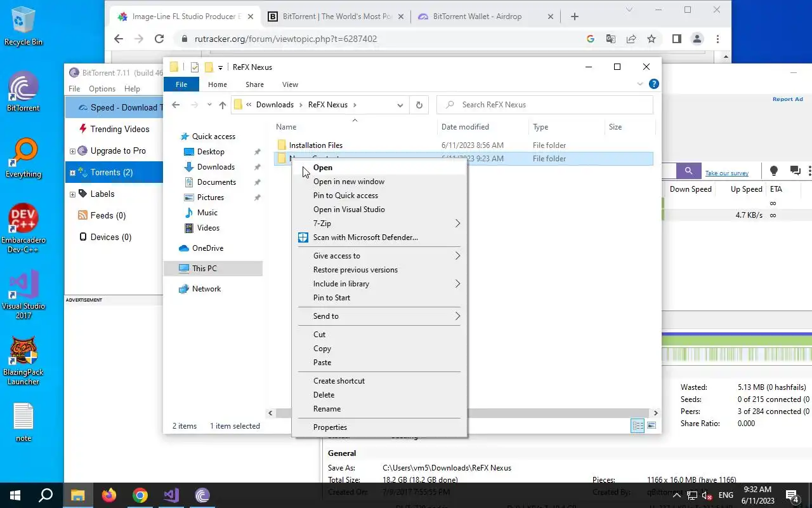Image resolution: width=812 pixels, height=508 pixels.
Task: Choose Delete in the context menu
Action: pos(379,395)
